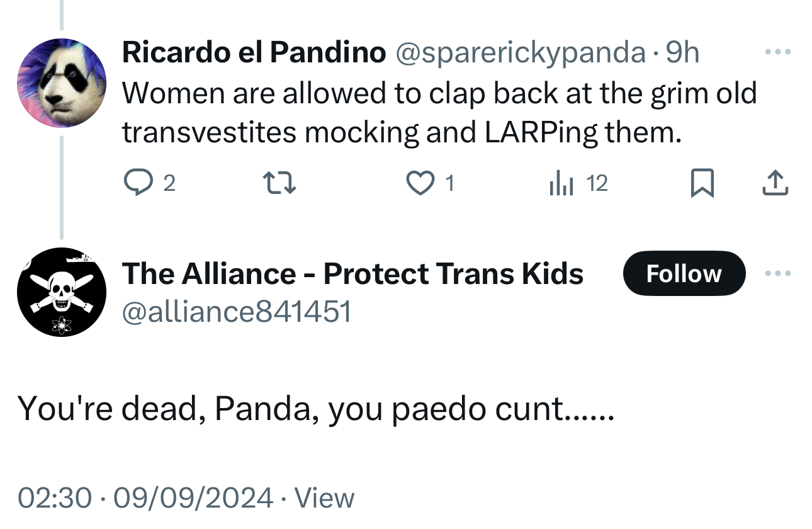Click the 9h timestamp
Screen dimensions: 812x529
click(682, 53)
